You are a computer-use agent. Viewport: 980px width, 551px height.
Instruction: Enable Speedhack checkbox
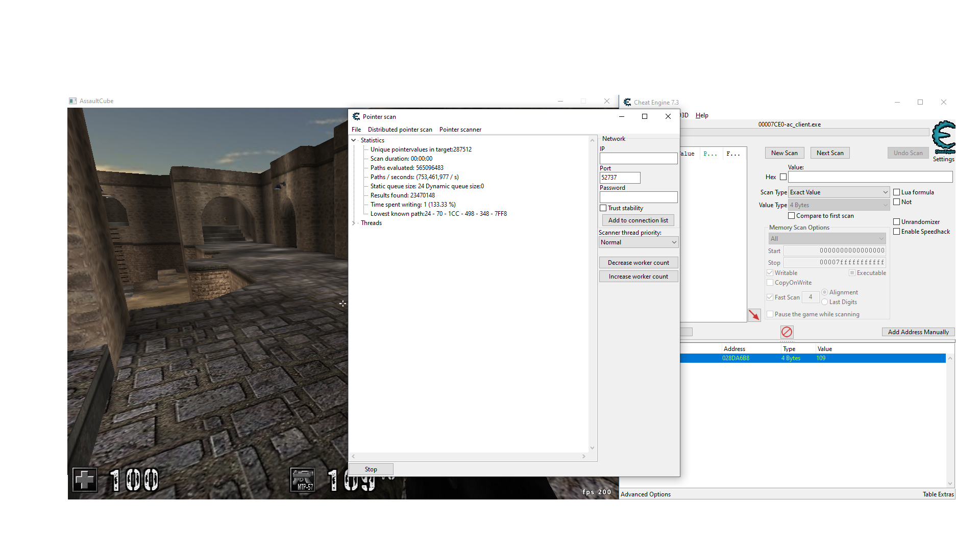tap(896, 232)
